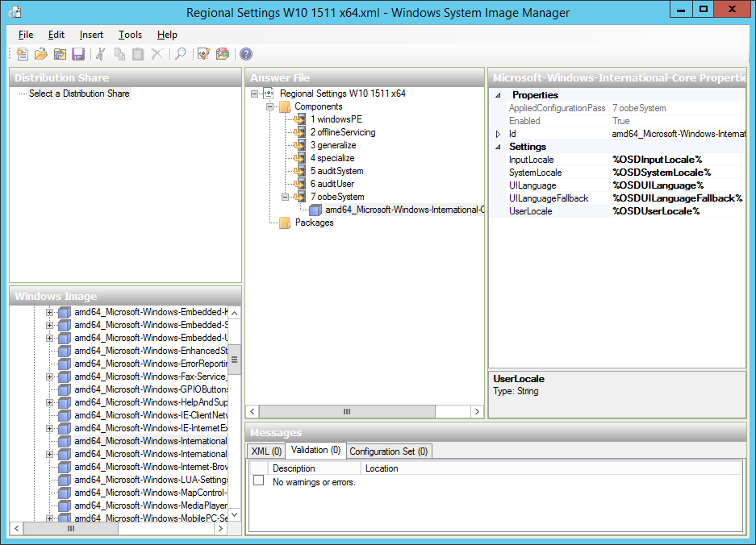Expand the Id property triangle
The image size is (756, 545).
point(498,134)
